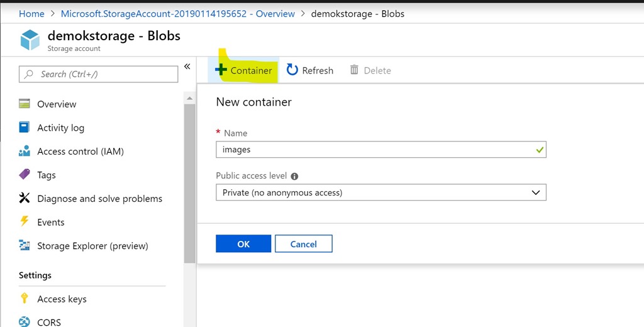The image size is (644, 327).
Task: Click the Delete trash can icon
Action: tap(354, 70)
